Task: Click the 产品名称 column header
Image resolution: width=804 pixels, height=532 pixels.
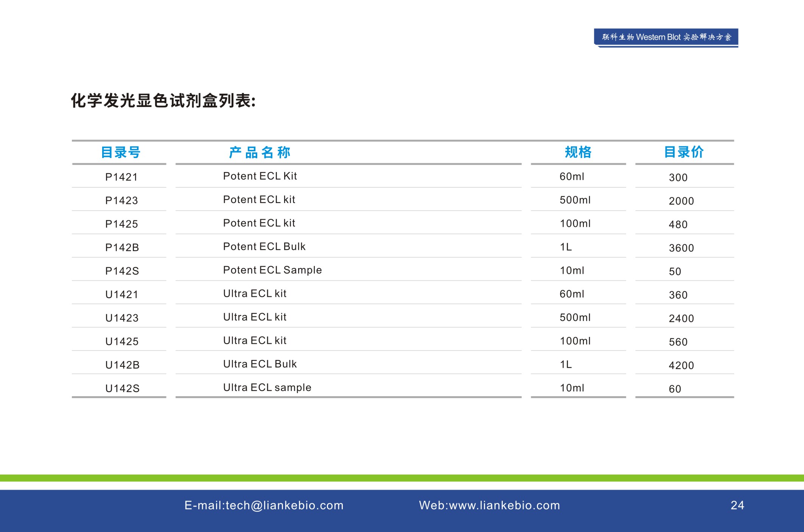Action: pos(260,152)
